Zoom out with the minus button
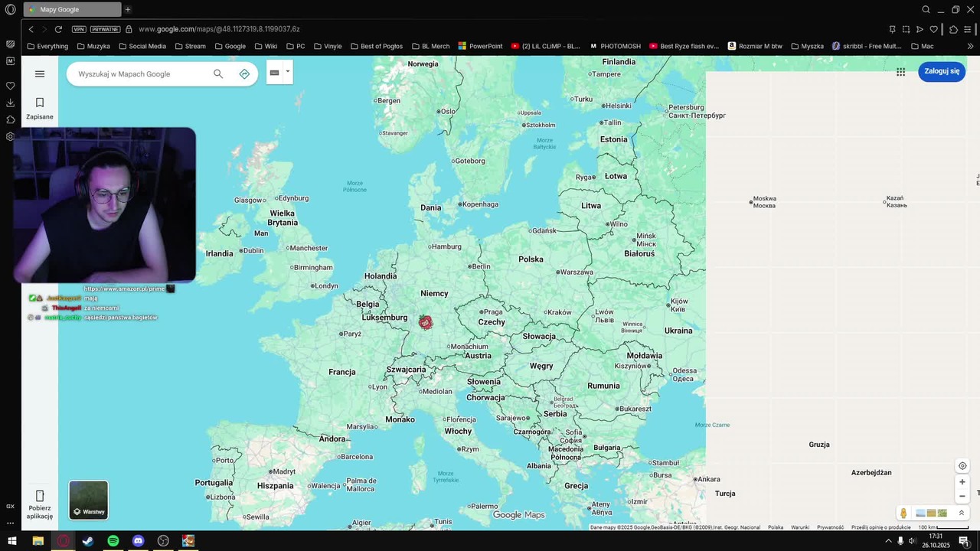This screenshot has height=551, width=980. tap(962, 496)
